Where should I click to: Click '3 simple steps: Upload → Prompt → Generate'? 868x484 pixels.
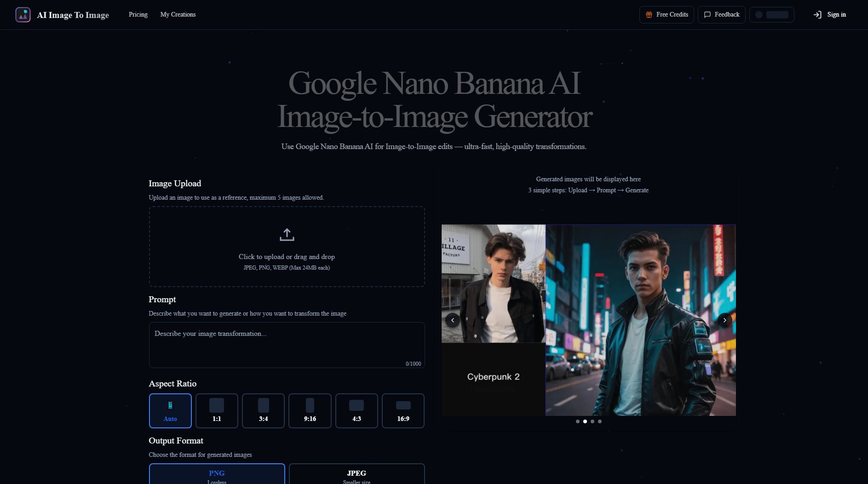pyautogui.click(x=588, y=190)
